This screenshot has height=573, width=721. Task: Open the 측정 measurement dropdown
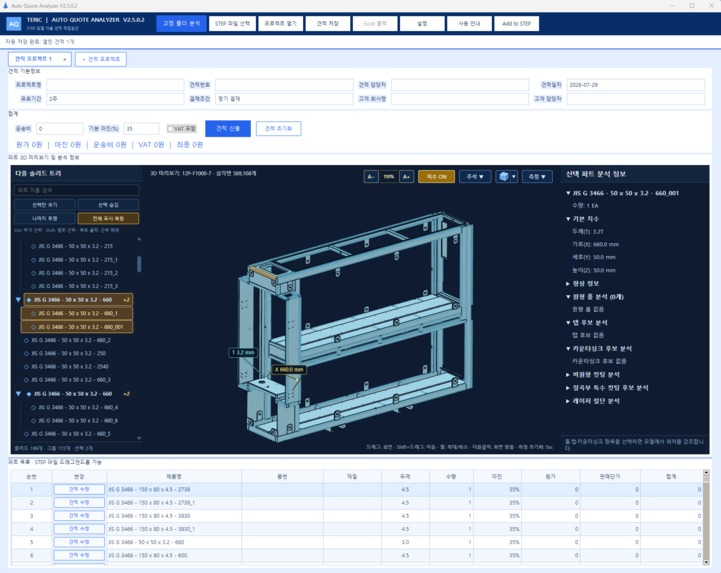coord(537,177)
